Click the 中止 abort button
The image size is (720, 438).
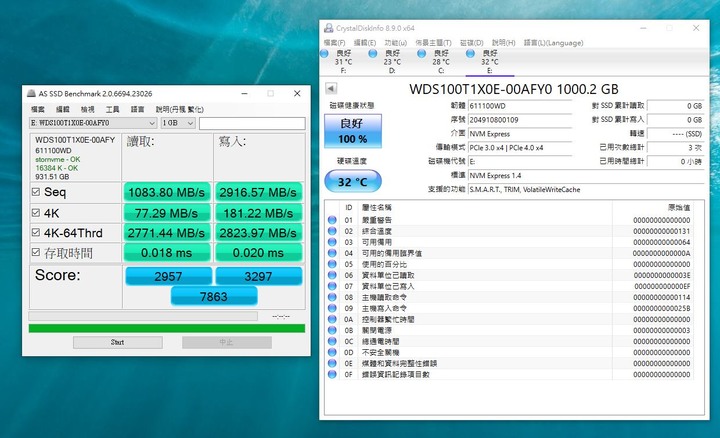(x=226, y=343)
